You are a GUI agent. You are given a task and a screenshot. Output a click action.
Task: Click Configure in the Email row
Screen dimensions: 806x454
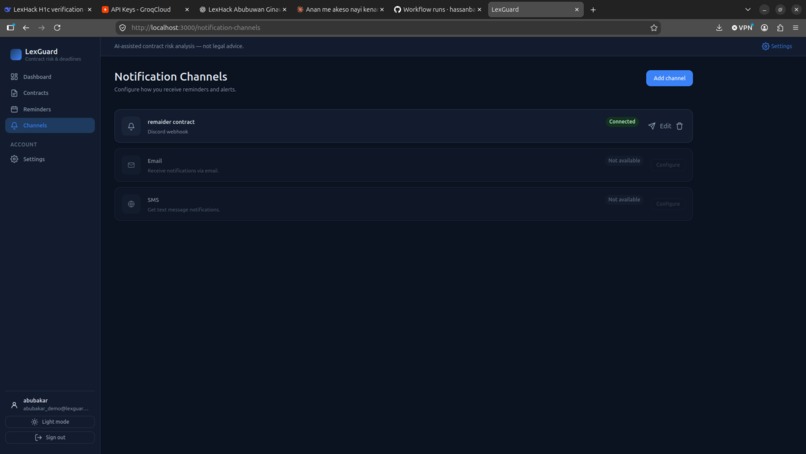[x=668, y=165]
